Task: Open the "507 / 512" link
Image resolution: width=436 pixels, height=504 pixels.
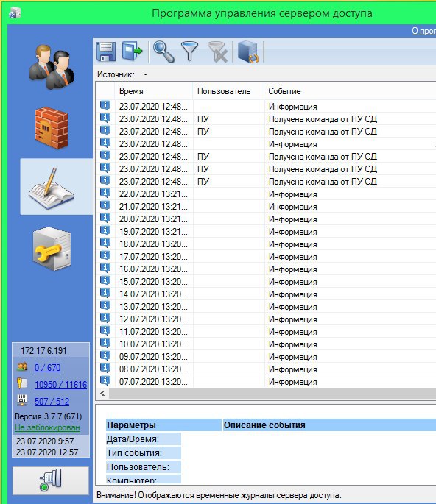Action: (52, 401)
